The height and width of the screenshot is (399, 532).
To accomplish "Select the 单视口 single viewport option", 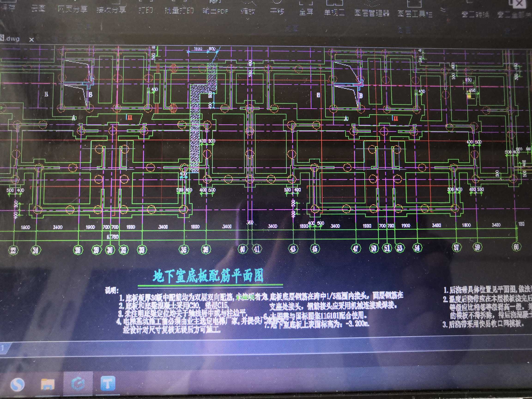I will coord(334,12).
